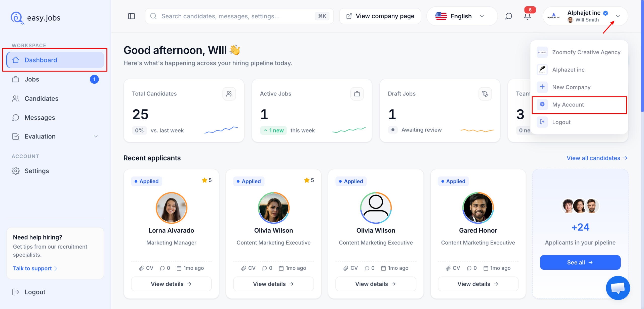View details for Lorna Alvarado
Screen dimensions: 644x309
[171, 284]
